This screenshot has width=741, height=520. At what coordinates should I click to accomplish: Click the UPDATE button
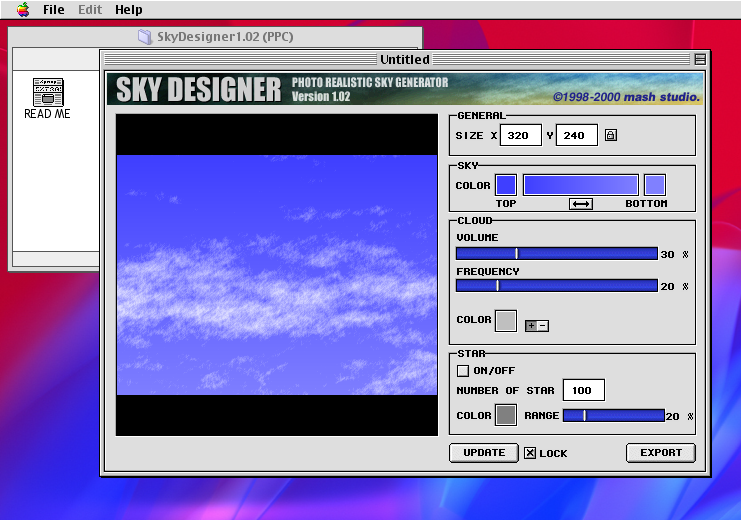tap(484, 453)
